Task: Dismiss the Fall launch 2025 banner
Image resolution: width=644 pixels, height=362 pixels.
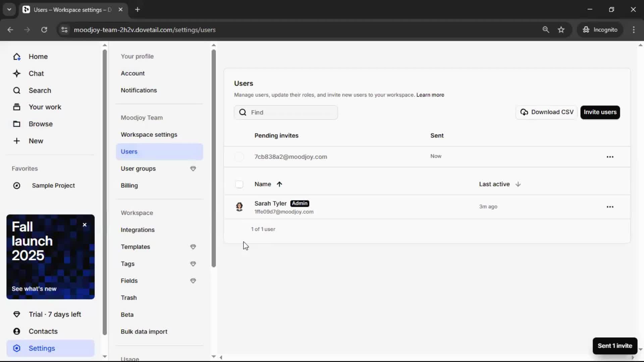Action: pos(85,225)
